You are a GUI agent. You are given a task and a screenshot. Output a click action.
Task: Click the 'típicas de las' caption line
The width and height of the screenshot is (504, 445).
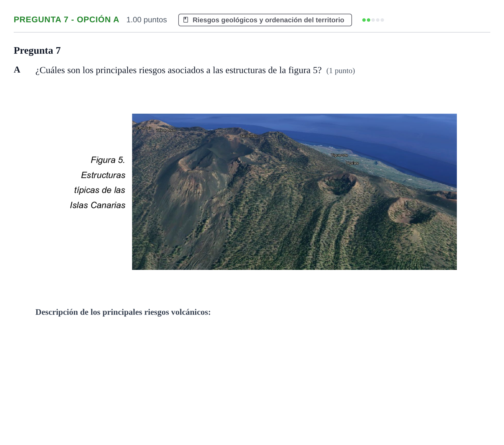100,190
